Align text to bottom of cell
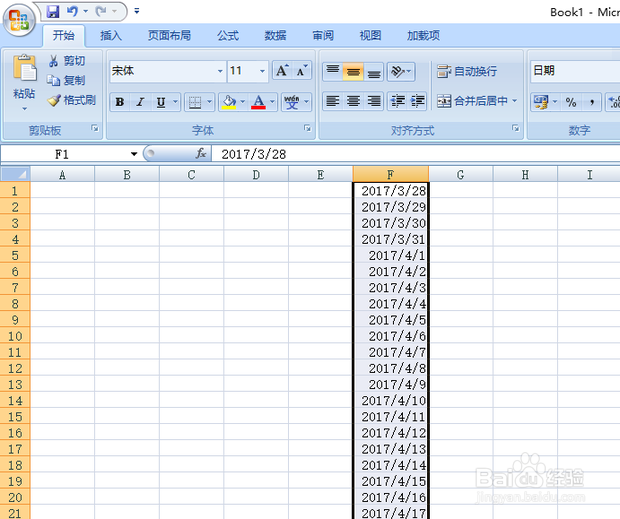 click(x=374, y=72)
